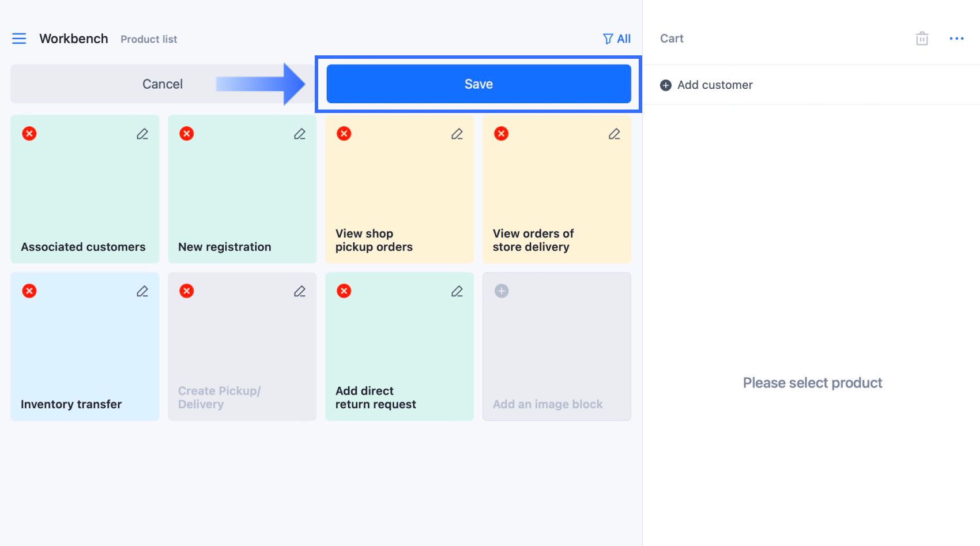Edit the View shop pickup orders block

tap(457, 134)
